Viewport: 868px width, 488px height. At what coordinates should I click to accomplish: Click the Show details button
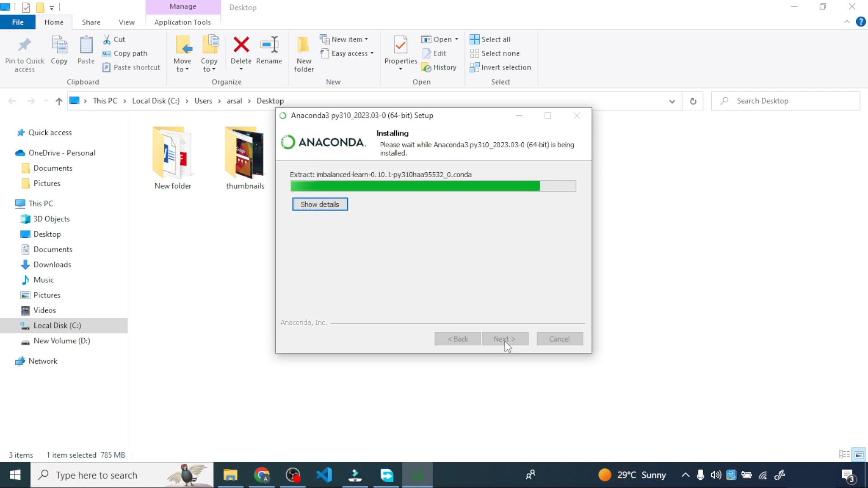click(x=320, y=204)
